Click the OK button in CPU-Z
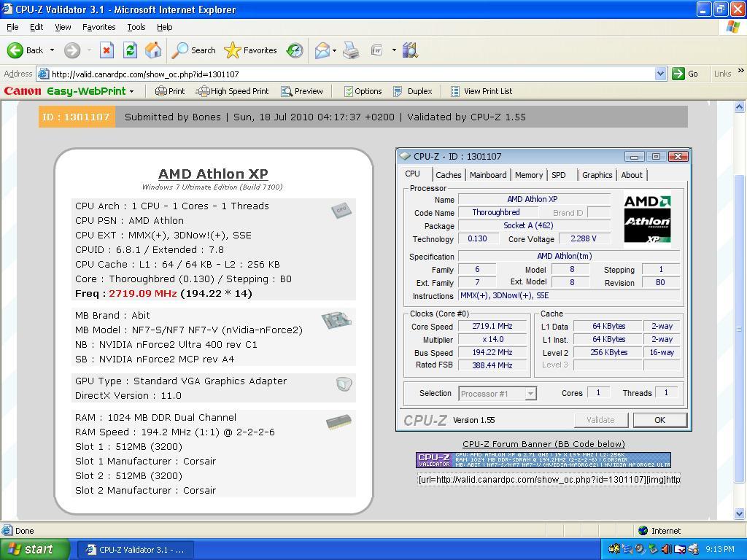747x560 pixels. (x=659, y=420)
